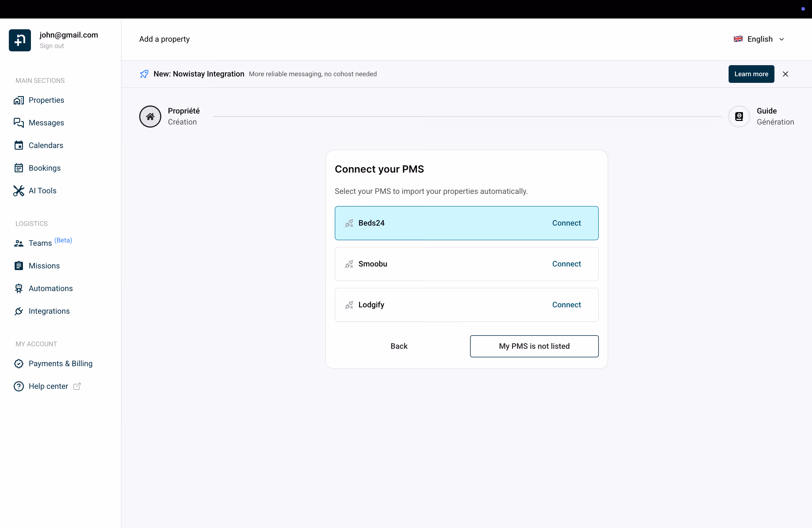Click the Integrations plug icon
The width and height of the screenshot is (812, 528).
point(19,311)
